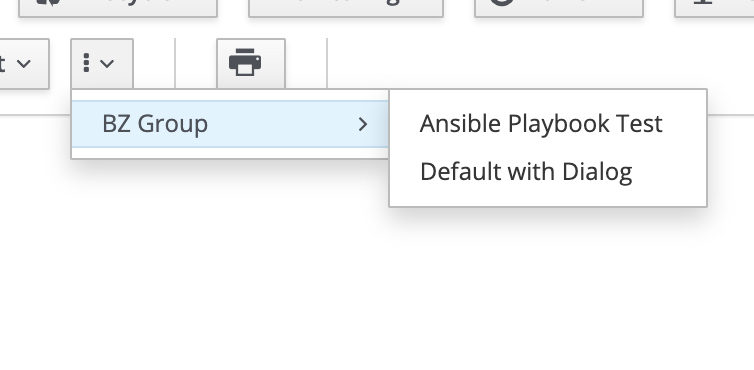Expand the BZ Group submenu arrow
The width and height of the screenshot is (754, 370).
[363, 125]
